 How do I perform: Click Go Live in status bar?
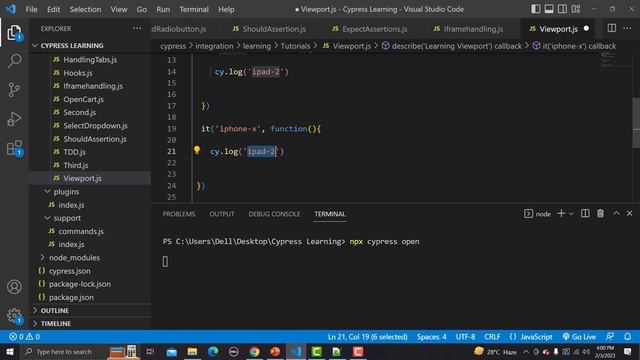(x=579, y=337)
